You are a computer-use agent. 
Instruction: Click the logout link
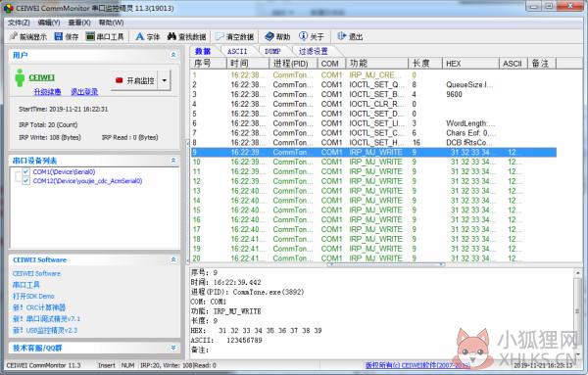pos(84,91)
